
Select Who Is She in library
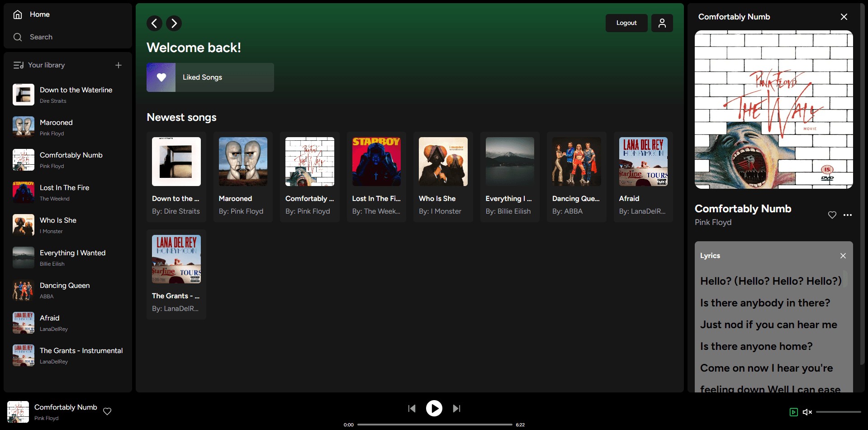point(68,225)
